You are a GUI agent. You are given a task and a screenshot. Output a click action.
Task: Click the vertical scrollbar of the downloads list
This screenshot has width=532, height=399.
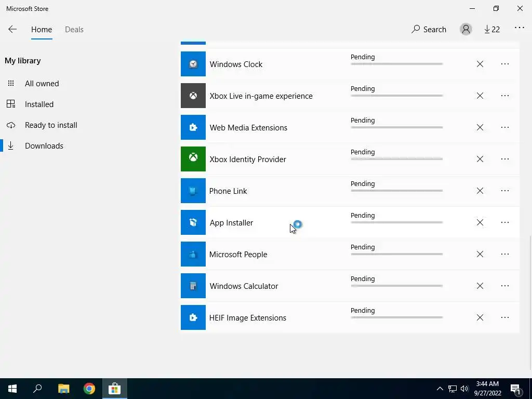[x=530, y=302]
